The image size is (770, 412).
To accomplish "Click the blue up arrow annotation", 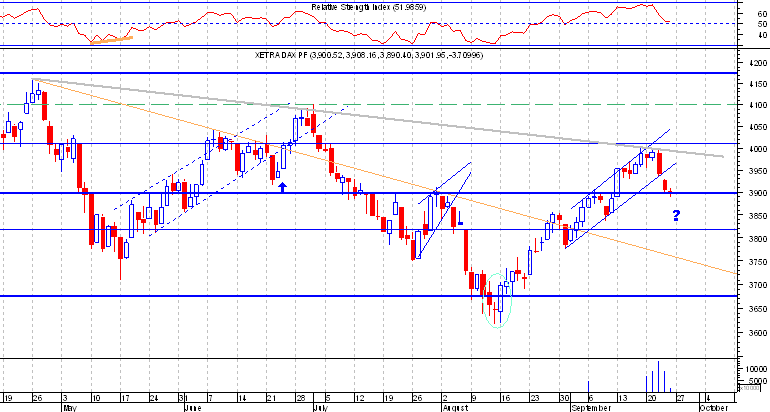I will 282,187.
